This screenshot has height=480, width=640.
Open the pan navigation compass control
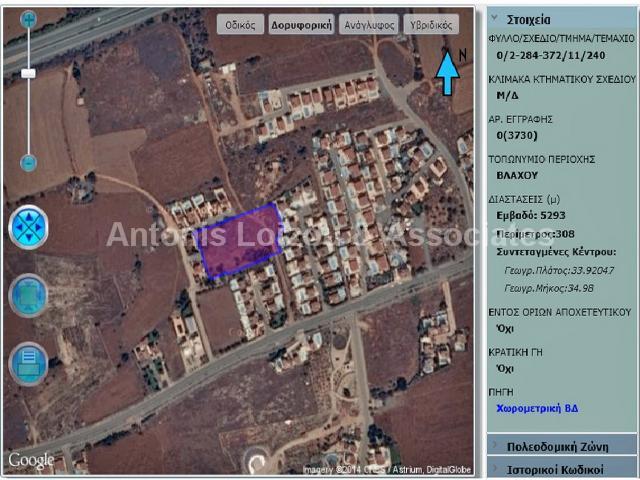pos(29,227)
